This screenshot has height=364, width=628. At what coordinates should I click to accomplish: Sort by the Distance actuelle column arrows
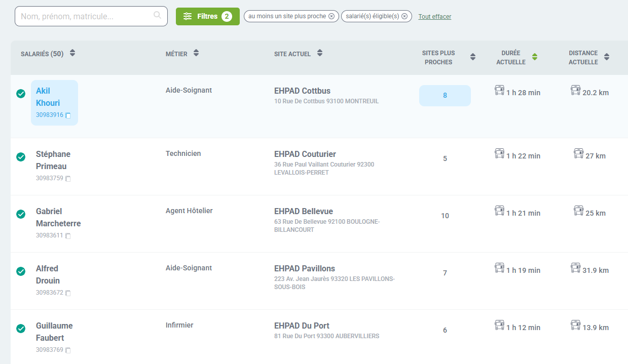point(607,57)
